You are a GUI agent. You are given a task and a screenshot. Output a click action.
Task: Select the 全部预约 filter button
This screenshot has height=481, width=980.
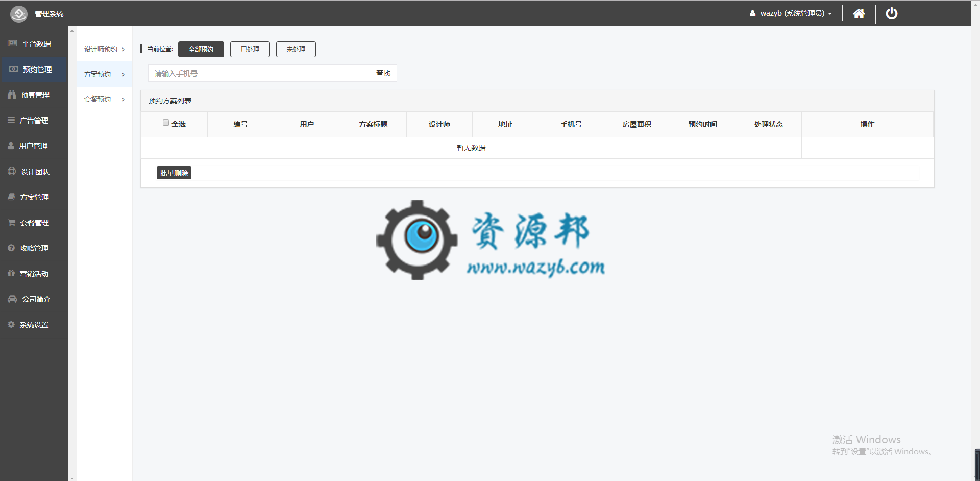coord(201,49)
